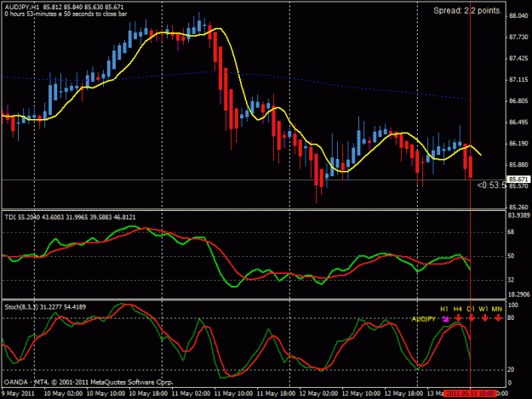Click the '10 May 02:00' time label

(x=63, y=394)
